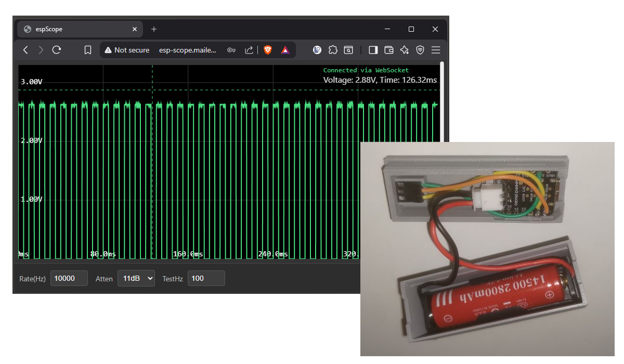Click the Rate(Hz) input field
Screen dimensions: 624x364
point(69,278)
